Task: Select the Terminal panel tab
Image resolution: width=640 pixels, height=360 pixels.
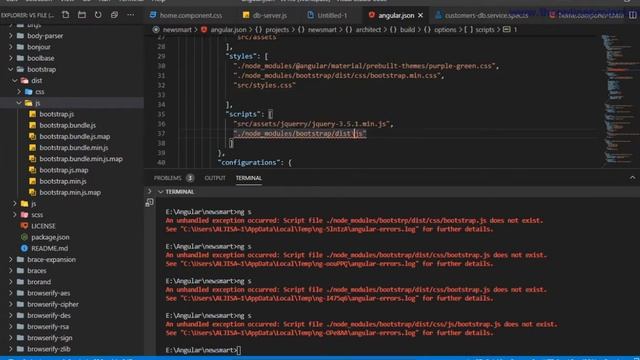Action: (249, 178)
